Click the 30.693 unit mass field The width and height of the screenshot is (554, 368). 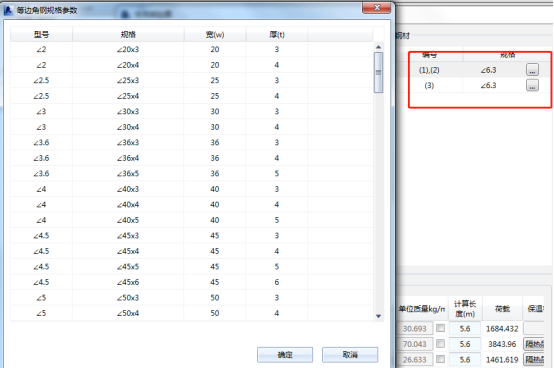tap(415, 328)
